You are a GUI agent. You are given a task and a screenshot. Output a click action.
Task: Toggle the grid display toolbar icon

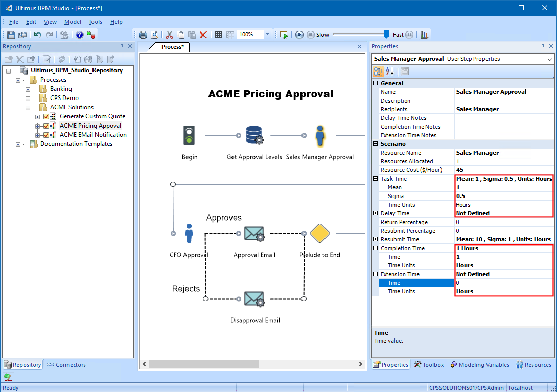point(218,35)
